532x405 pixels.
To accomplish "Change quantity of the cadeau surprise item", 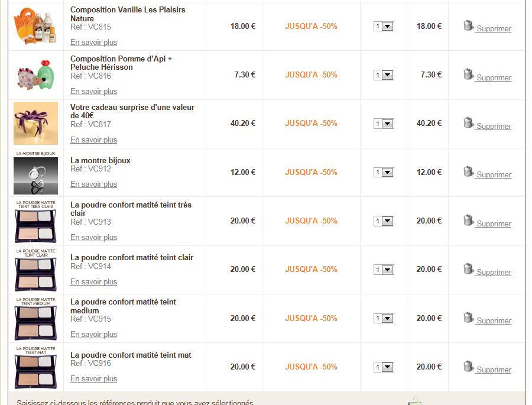I will click(384, 124).
